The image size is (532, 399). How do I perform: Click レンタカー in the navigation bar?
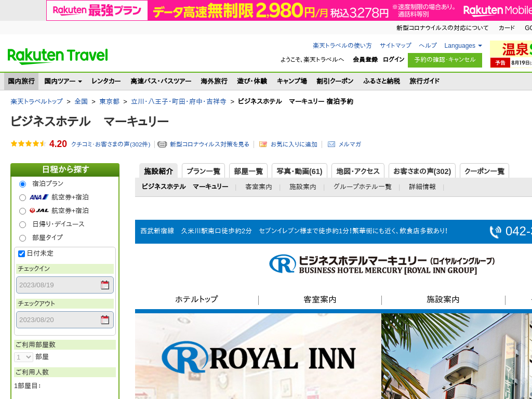(x=106, y=81)
